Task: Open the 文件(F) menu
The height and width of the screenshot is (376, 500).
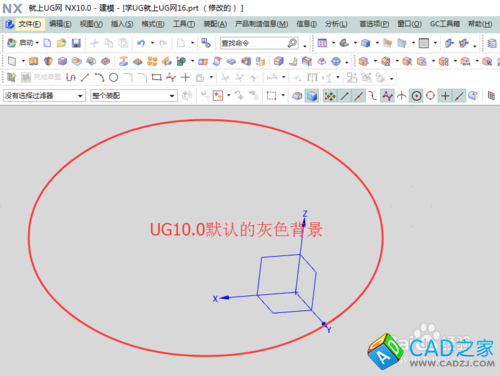Action: [30, 24]
